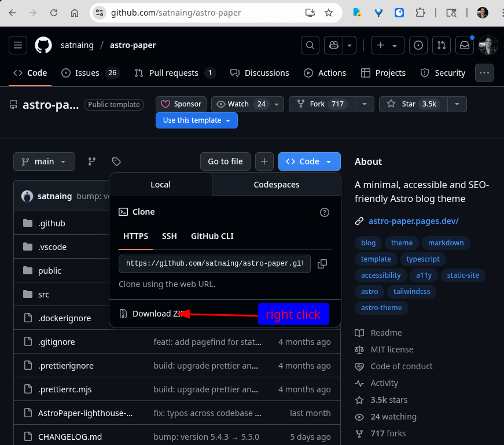Open the Copilot icon in the header
Screen dimensions: 504x445
coord(333,45)
